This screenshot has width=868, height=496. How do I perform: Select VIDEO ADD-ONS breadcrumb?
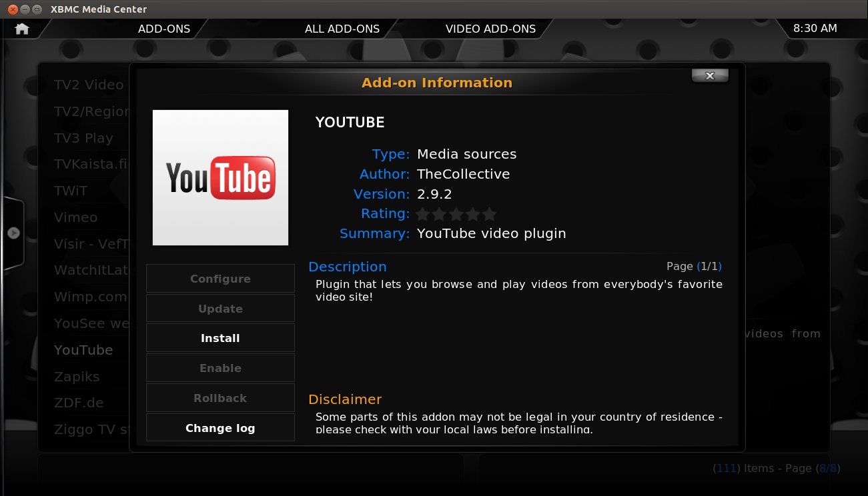[x=490, y=29]
